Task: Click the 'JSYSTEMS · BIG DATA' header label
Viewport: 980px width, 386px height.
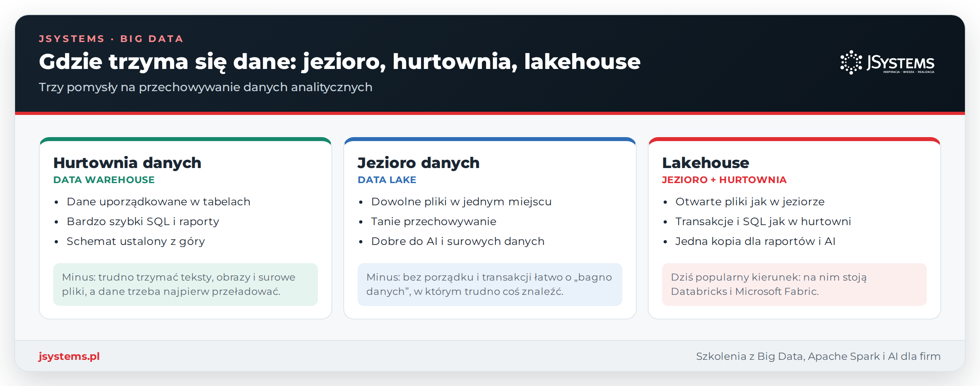Action: (111, 39)
